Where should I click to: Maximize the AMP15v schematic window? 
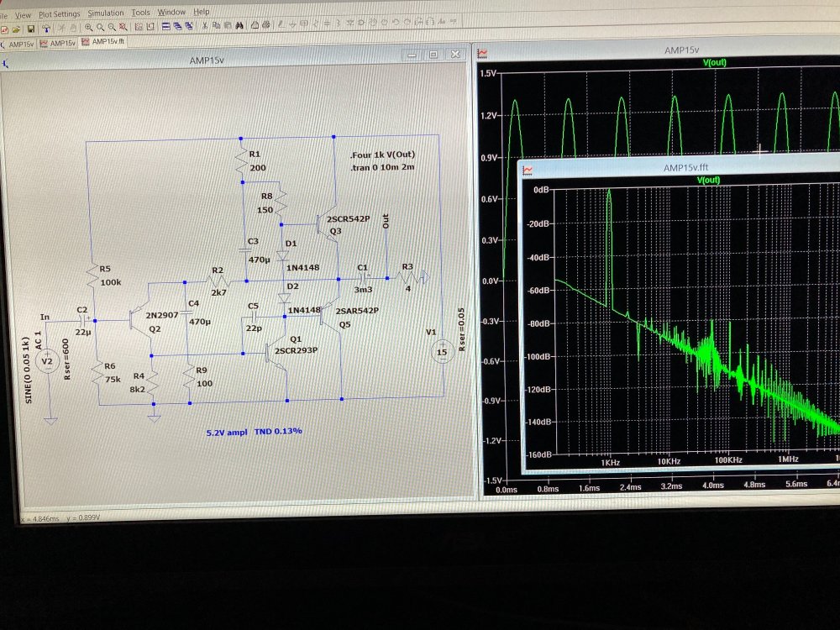click(x=433, y=55)
